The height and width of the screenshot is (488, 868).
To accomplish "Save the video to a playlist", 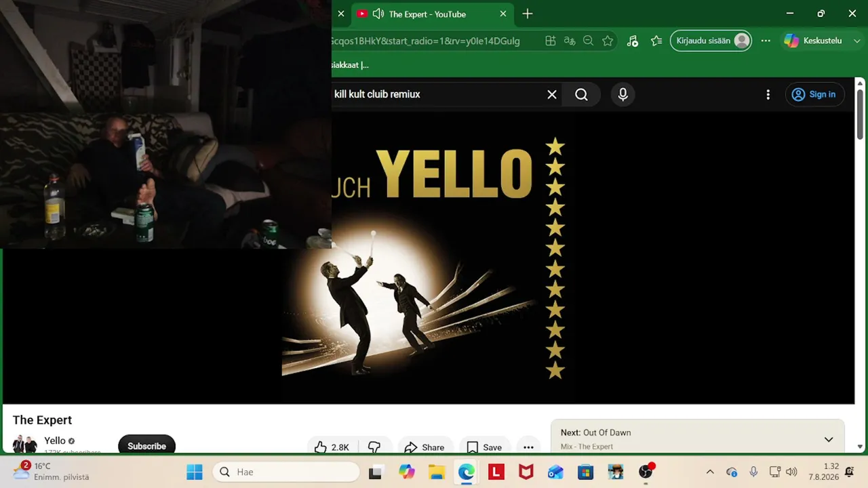I will click(x=484, y=447).
